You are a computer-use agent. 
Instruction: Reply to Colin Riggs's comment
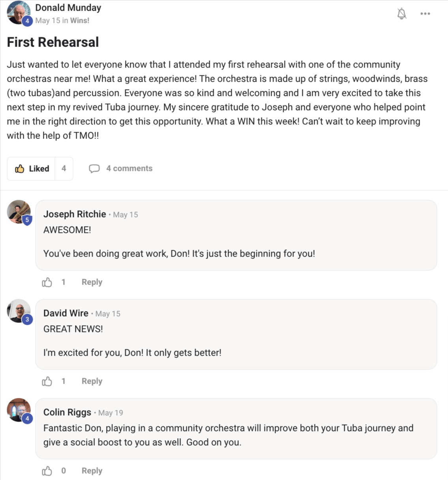(92, 471)
